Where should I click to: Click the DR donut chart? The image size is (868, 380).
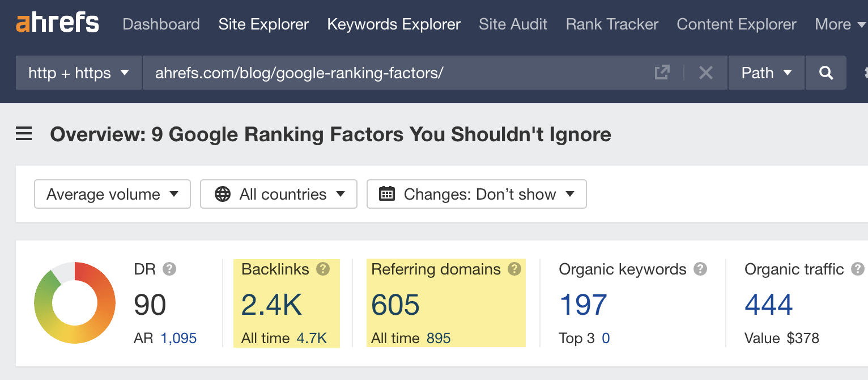click(74, 303)
